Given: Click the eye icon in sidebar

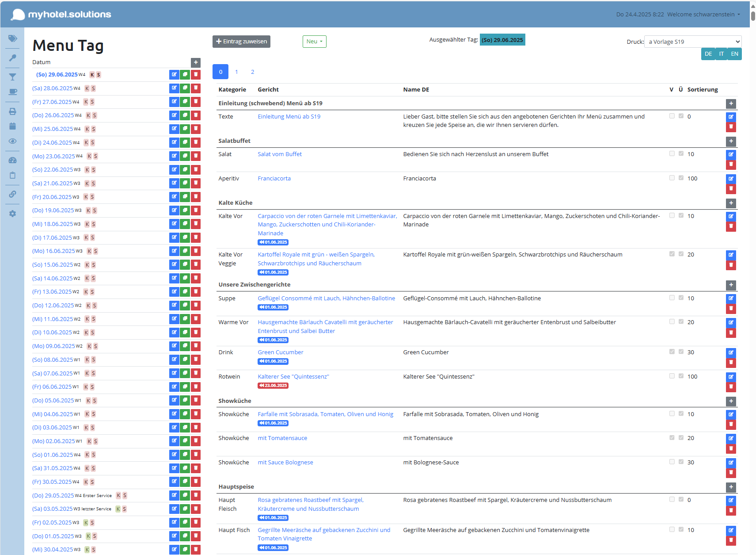Looking at the screenshot, I should pos(12,141).
